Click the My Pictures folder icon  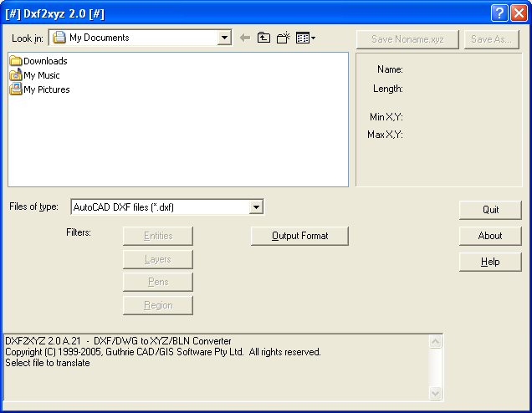16,89
